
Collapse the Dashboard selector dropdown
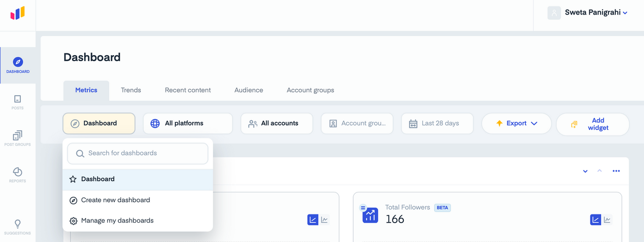click(99, 123)
